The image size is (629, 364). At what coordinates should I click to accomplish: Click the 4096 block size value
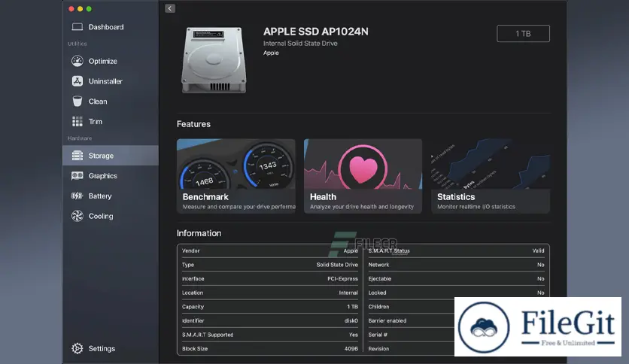coord(351,349)
